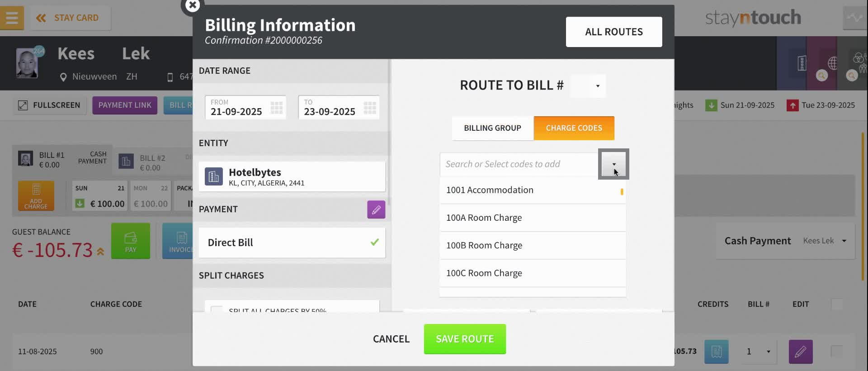Click the Bill #2 company icon
The image size is (868, 371).
point(126,161)
